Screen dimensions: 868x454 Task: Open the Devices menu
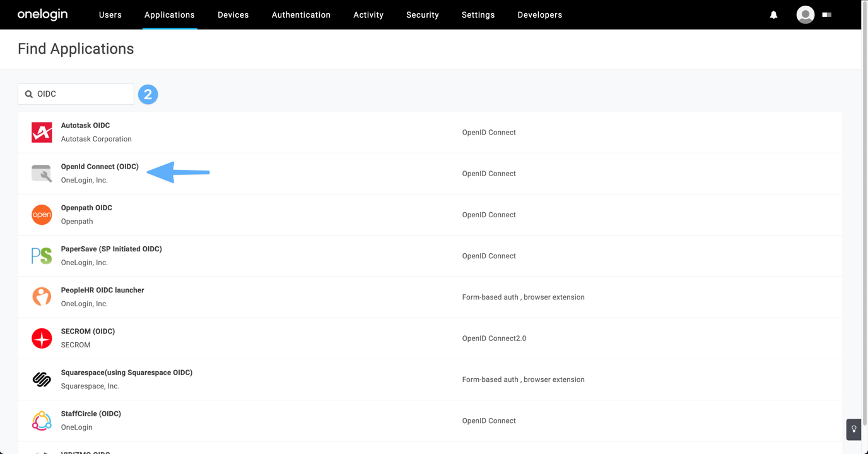[x=233, y=15]
